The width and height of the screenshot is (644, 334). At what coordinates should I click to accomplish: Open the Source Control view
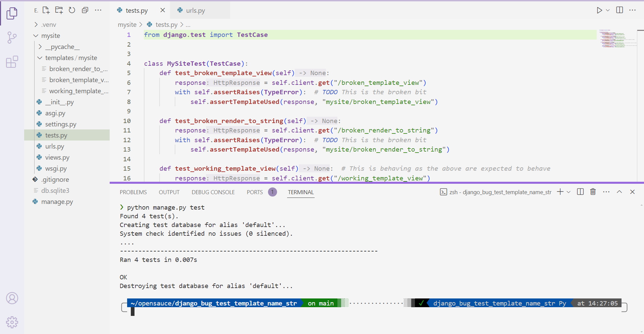tap(12, 37)
